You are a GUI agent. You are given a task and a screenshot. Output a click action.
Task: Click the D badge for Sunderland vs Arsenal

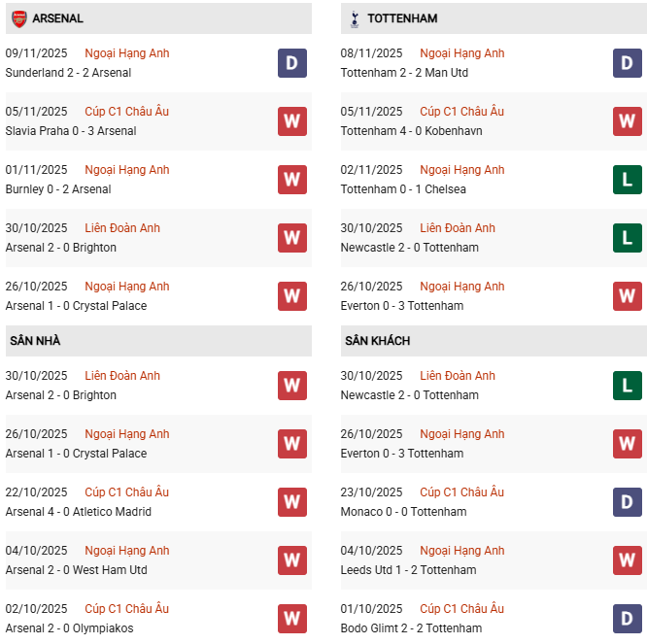(x=291, y=63)
